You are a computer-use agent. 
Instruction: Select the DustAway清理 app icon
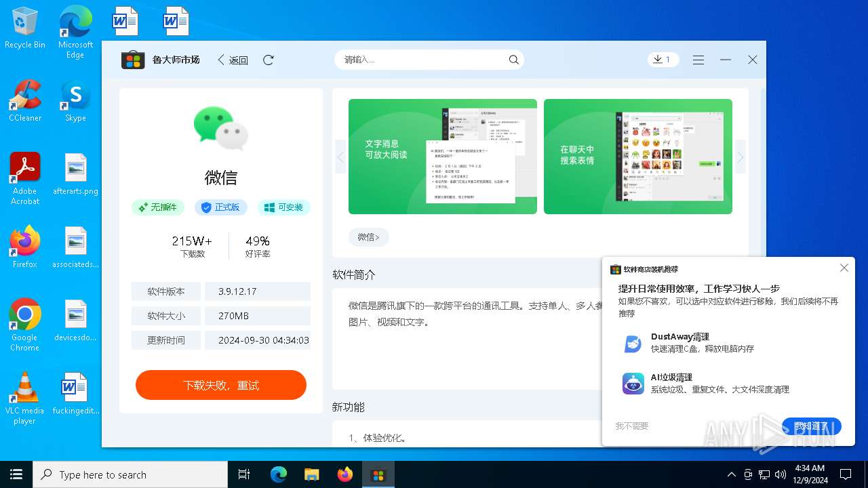coord(633,344)
